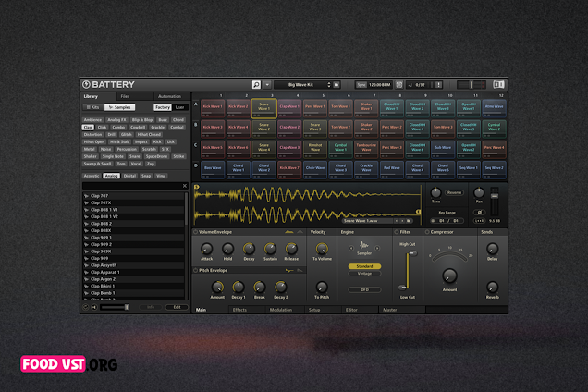
Task: Select previous engine with left arrow
Action: (x=351, y=248)
